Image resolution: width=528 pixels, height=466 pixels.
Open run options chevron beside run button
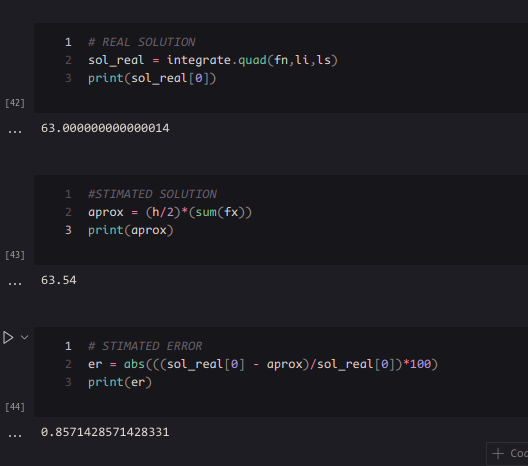point(24,337)
